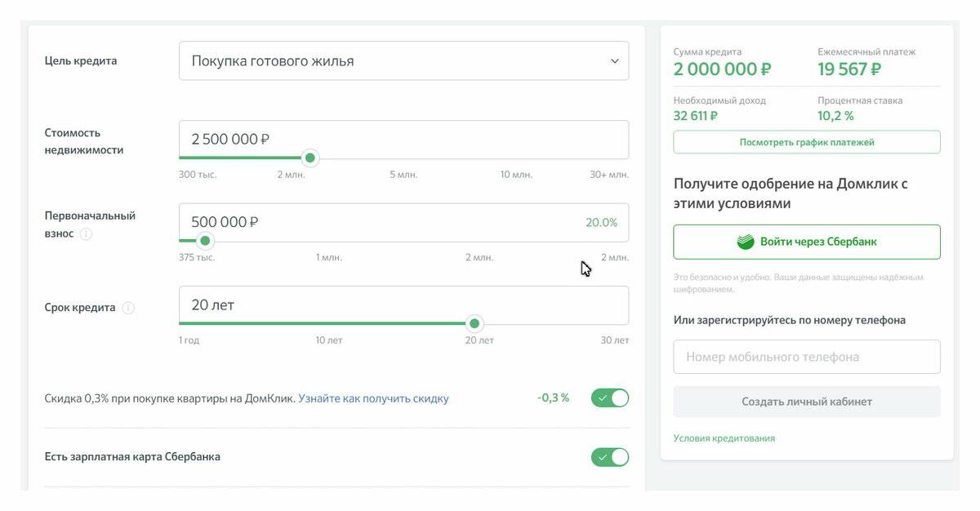980x511 pixels.
Task: Click the Первоначальный взнос input with 500 000 ₽
Action: (404, 222)
